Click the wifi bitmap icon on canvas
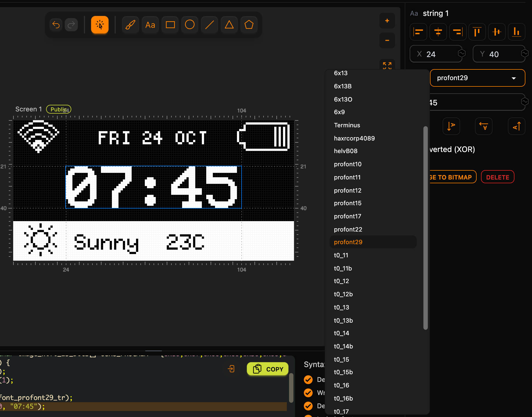The height and width of the screenshot is (417, 532). pos(38,136)
